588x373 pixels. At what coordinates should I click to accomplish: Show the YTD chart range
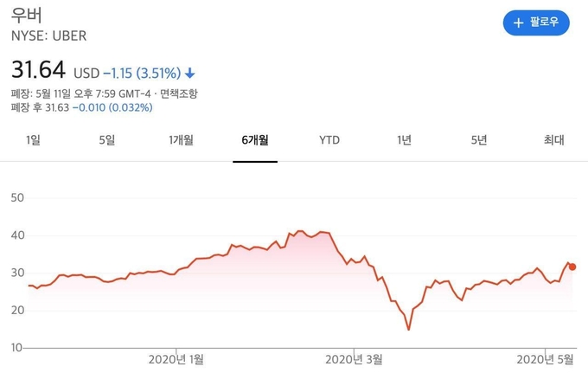tap(329, 140)
